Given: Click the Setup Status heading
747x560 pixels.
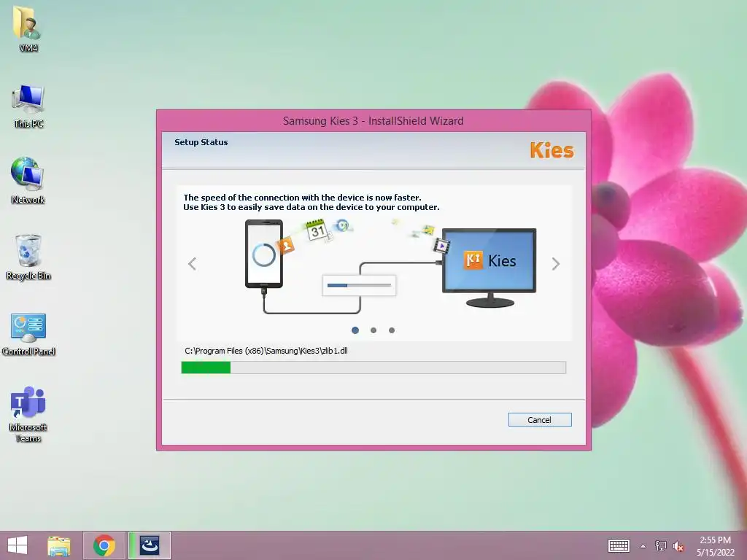Looking at the screenshot, I should click(201, 142).
